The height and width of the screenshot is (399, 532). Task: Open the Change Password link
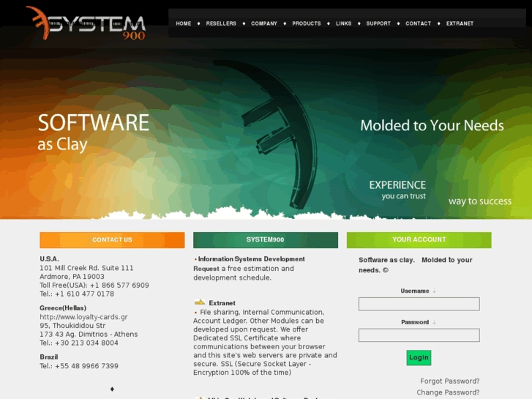[448, 392]
